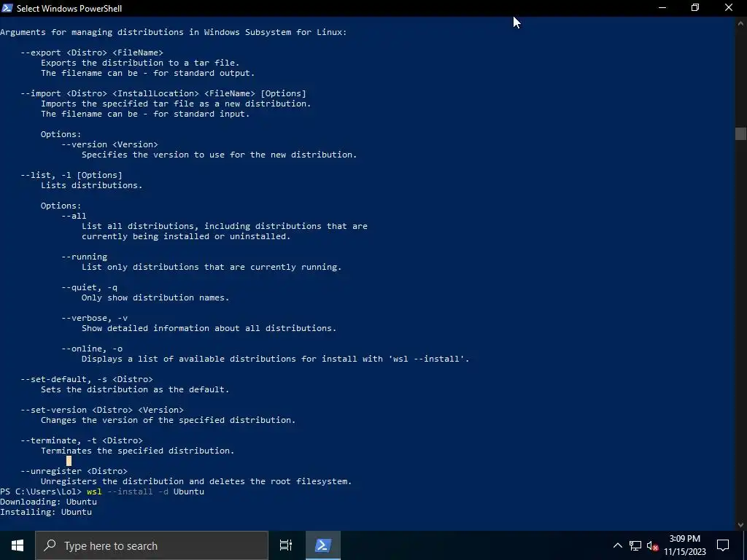
Task: Click 'Displays a list of available distributions' text
Action: click(x=189, y=359)
